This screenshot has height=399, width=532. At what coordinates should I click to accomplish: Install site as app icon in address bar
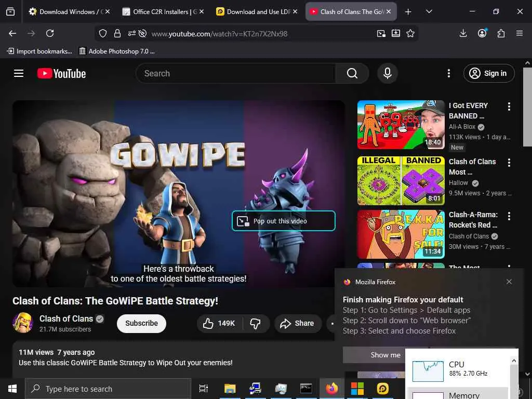[395, 33]
